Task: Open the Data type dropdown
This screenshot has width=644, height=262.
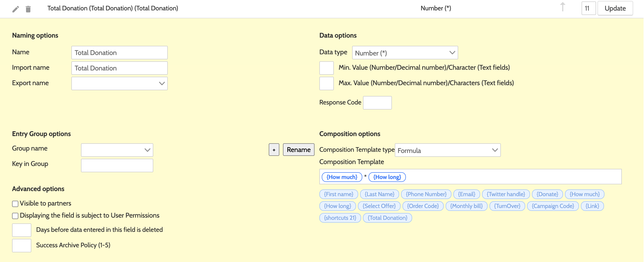Action: pos(405,53)
